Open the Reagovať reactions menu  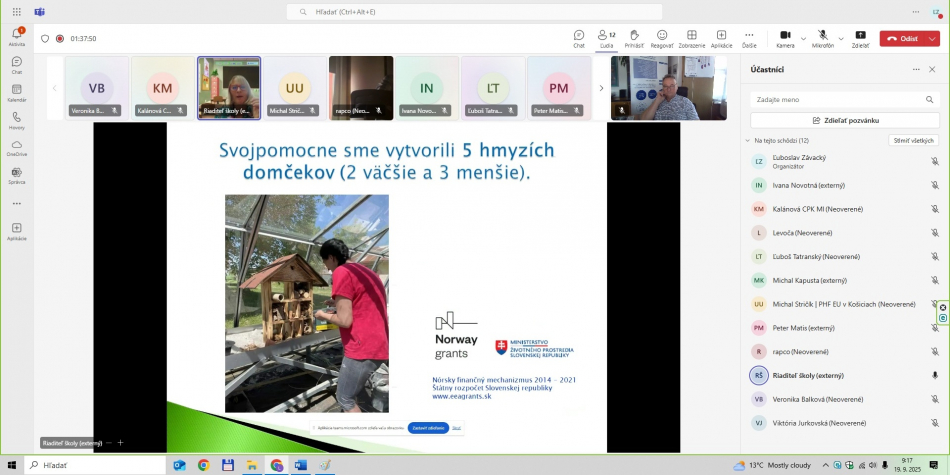[662, 38]
